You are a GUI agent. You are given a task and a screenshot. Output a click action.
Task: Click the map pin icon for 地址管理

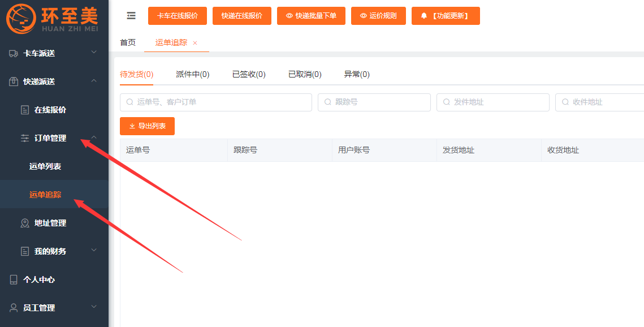coord(25,223)
